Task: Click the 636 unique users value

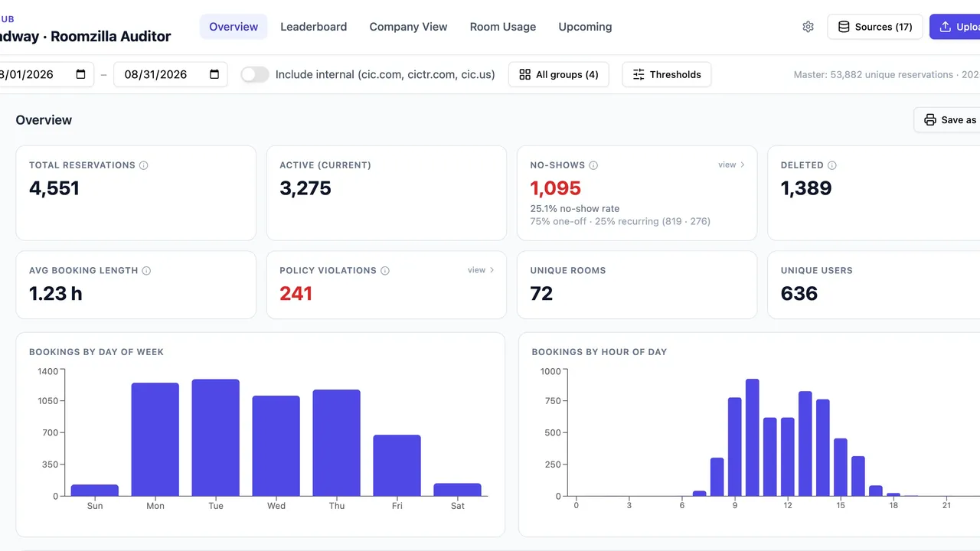Action: (799, 294)
